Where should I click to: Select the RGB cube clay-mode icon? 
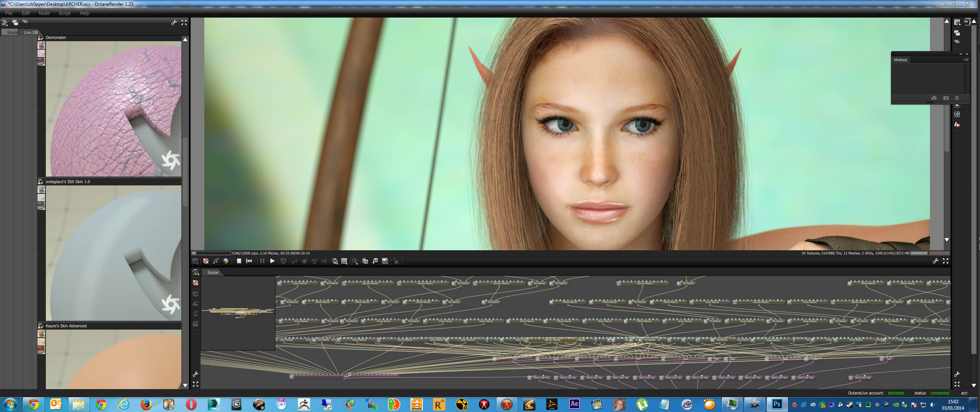click(x=226, y=261)
